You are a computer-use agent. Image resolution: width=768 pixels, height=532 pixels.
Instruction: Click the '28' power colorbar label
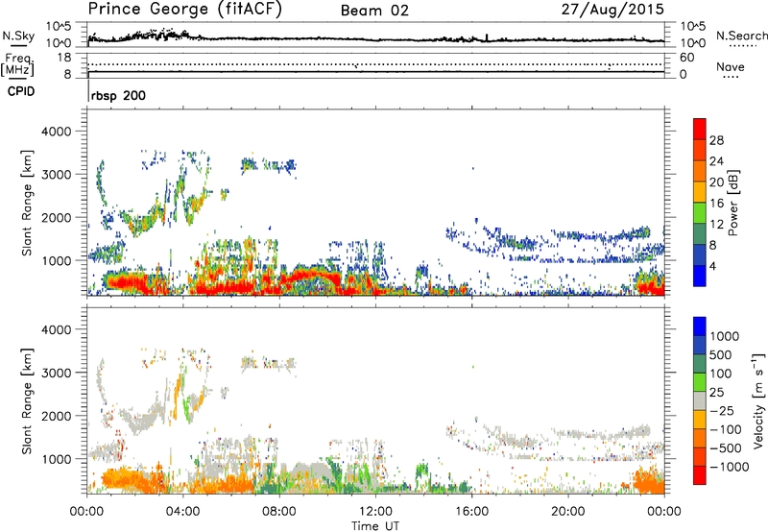click(716, 140)
